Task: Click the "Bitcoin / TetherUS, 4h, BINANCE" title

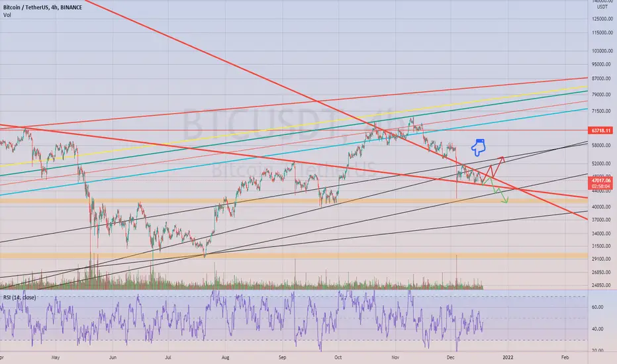Action: [42, 7]
